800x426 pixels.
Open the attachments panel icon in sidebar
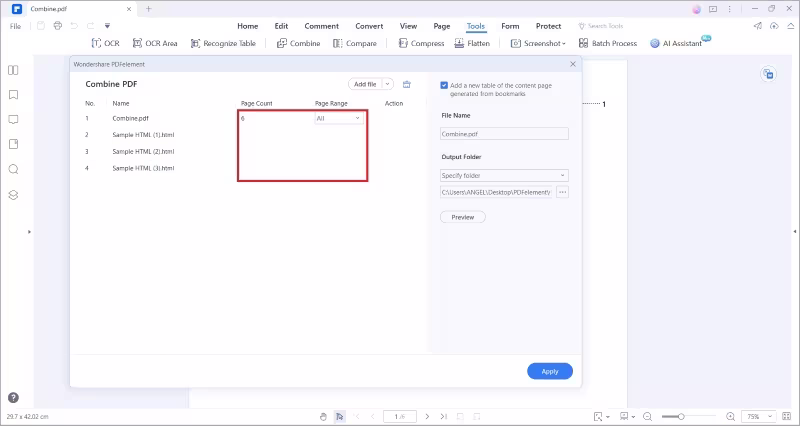pos(13,144)
